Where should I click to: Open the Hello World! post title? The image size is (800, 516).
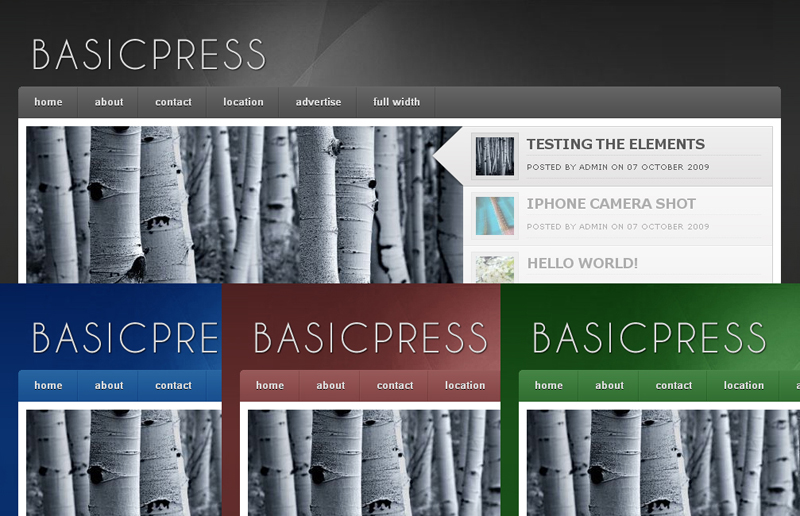[x=582, y=263]
